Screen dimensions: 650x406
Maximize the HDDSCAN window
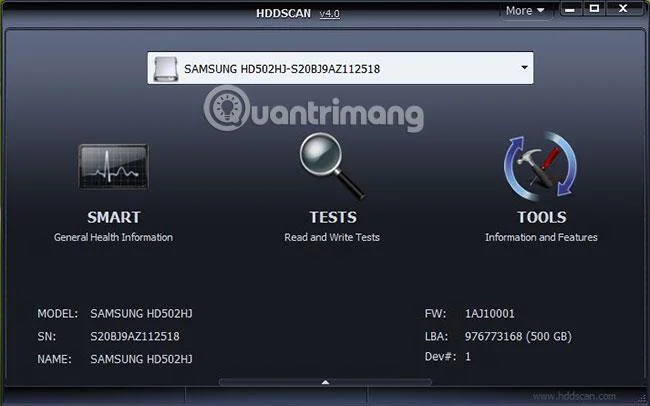click(594, 9)
